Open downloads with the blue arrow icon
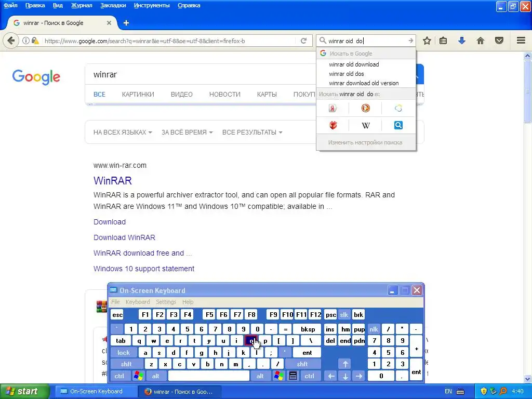The width and height of the screenshot is (532, 399). click(461, 41)
